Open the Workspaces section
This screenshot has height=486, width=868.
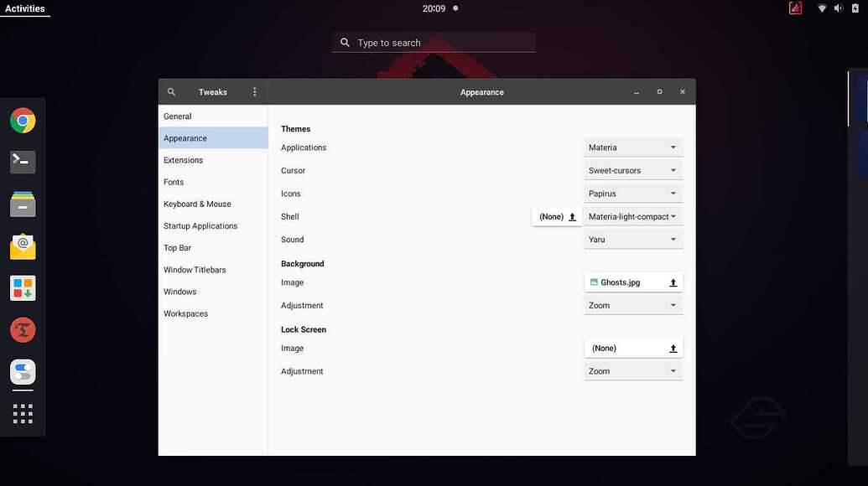coord(213,313)
